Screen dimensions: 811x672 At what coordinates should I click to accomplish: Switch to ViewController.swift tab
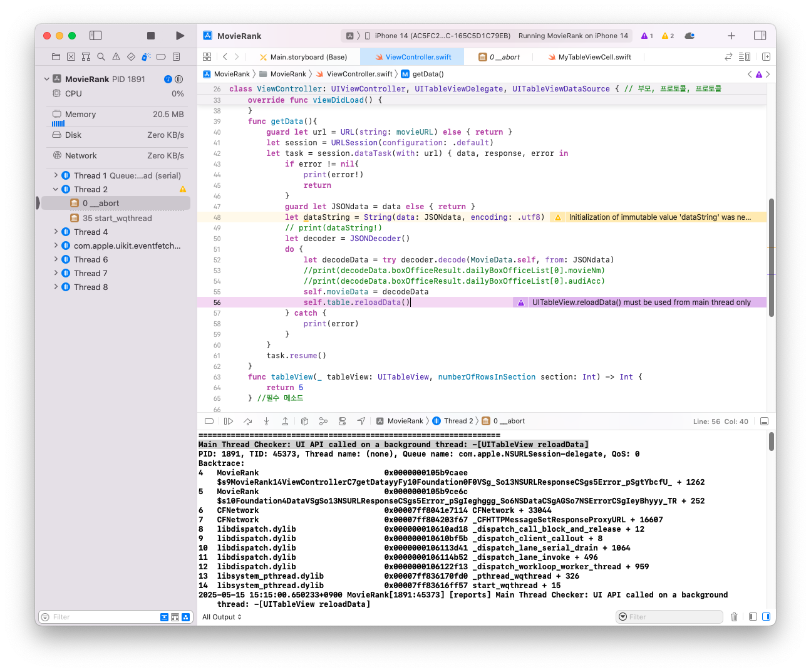coord(413,57)
